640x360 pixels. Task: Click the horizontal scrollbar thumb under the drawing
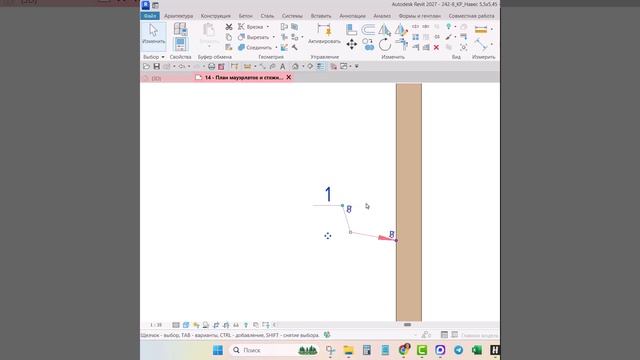click(407, 324)
